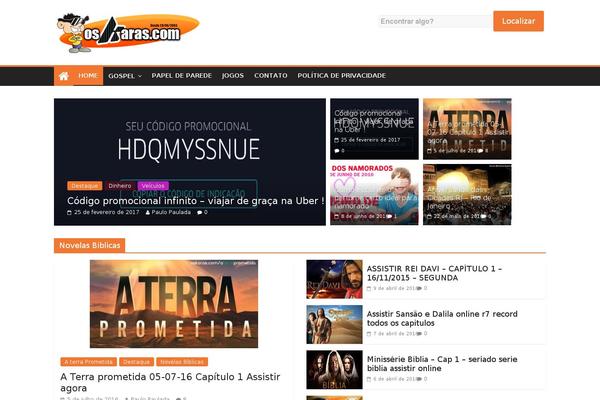Image resolution: width=600 pixels, height=400 pixels.
Task: Click calendar icon beside 25 de fevereiro de 2017 in main slider
Action: click(x=69, y=212)
